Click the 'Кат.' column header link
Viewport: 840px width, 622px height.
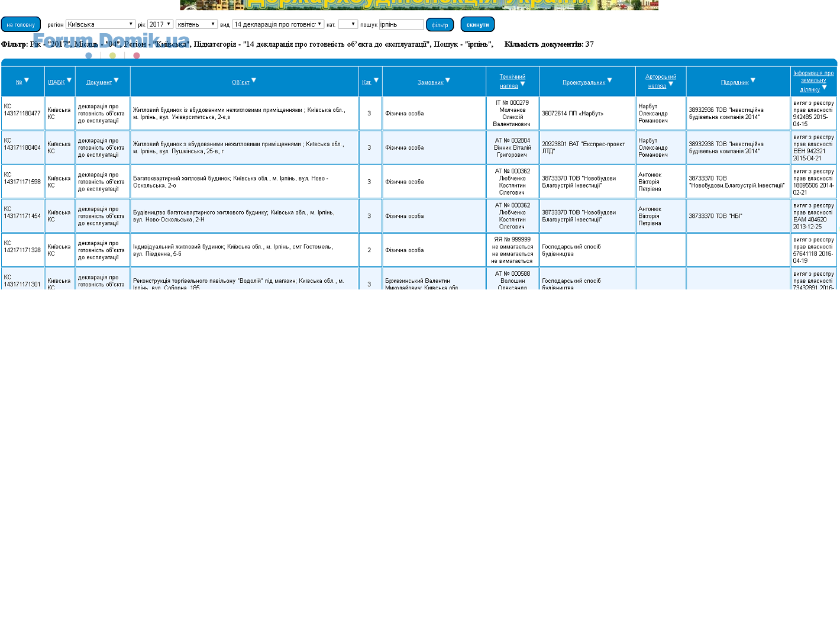[367, 82]
